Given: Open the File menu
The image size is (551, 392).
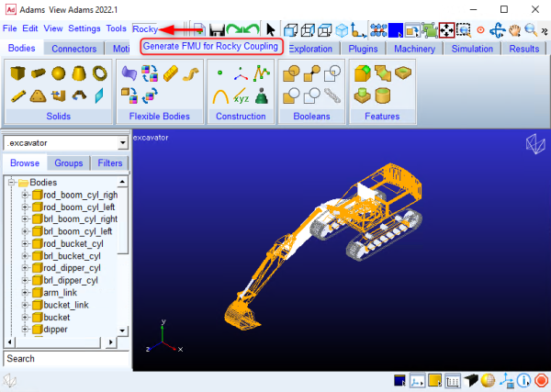Looking at the screenshot, I should tap(10, 28).
